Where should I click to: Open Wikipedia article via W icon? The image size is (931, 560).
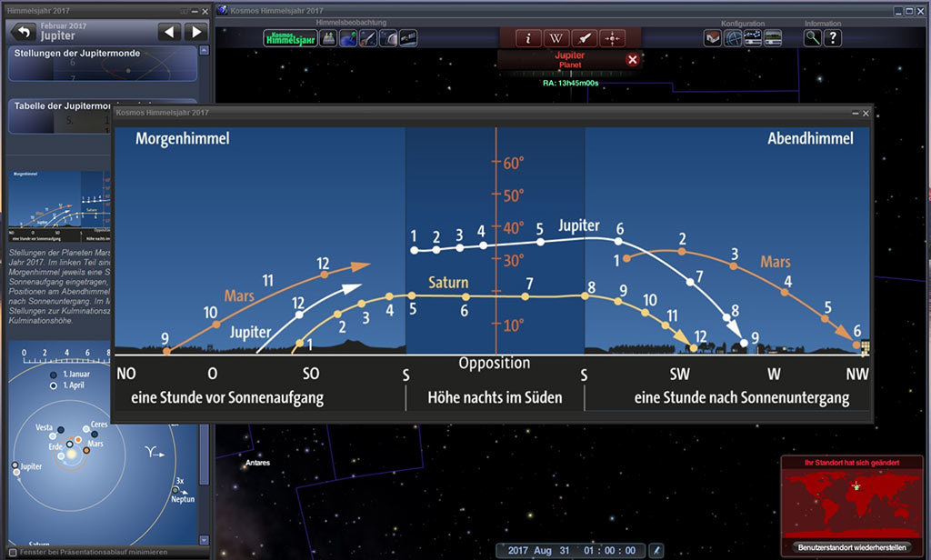click(556, 38)
